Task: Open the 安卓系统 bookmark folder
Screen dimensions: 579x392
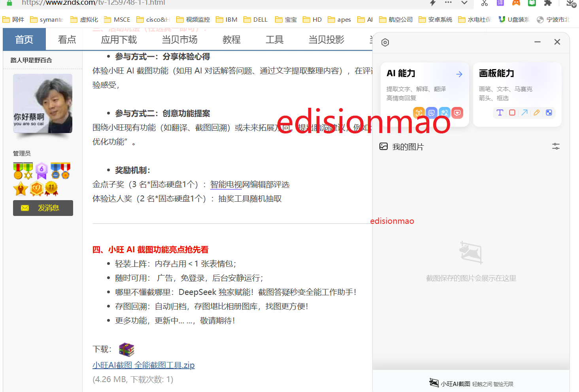Action: point(435,19)
